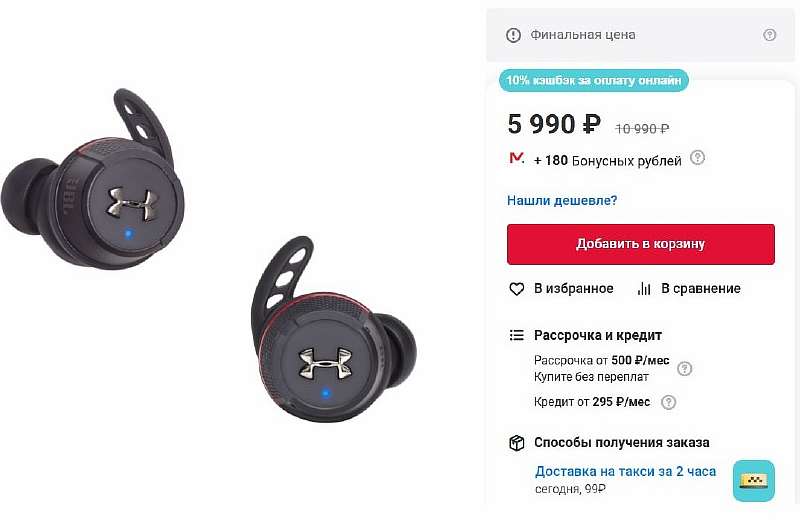This screenshot has width=800, height=530.
Task: Toggle В избранное for this product
Action: pyautogui.click(x=573, y=289)
